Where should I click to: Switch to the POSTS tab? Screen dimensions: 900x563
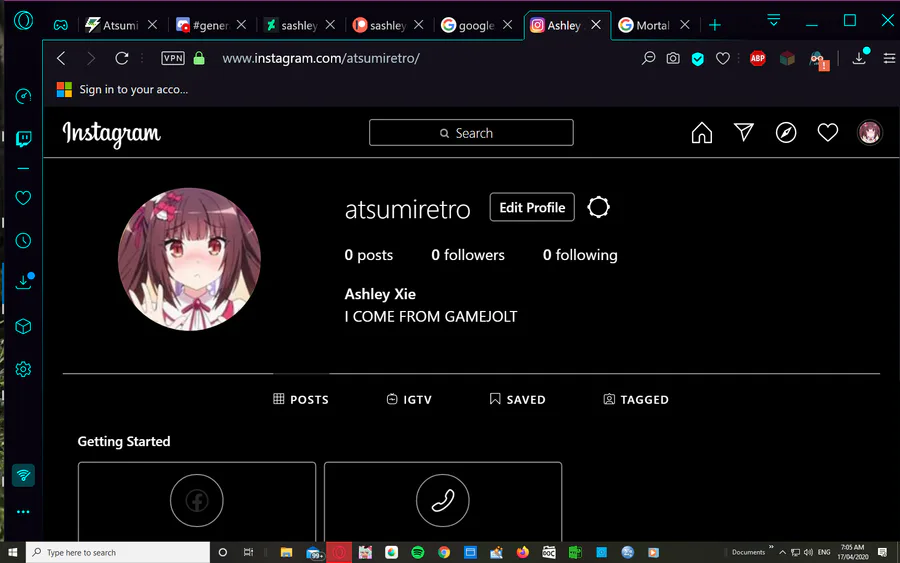point(301,399)
